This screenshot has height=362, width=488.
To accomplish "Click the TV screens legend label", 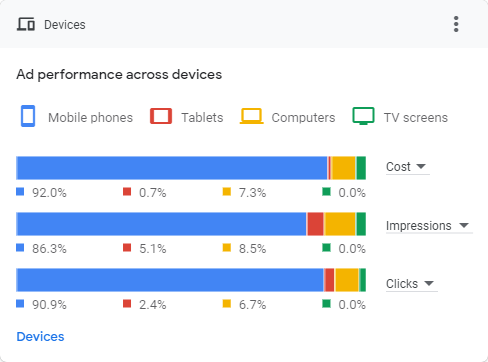I will (416, 117).
